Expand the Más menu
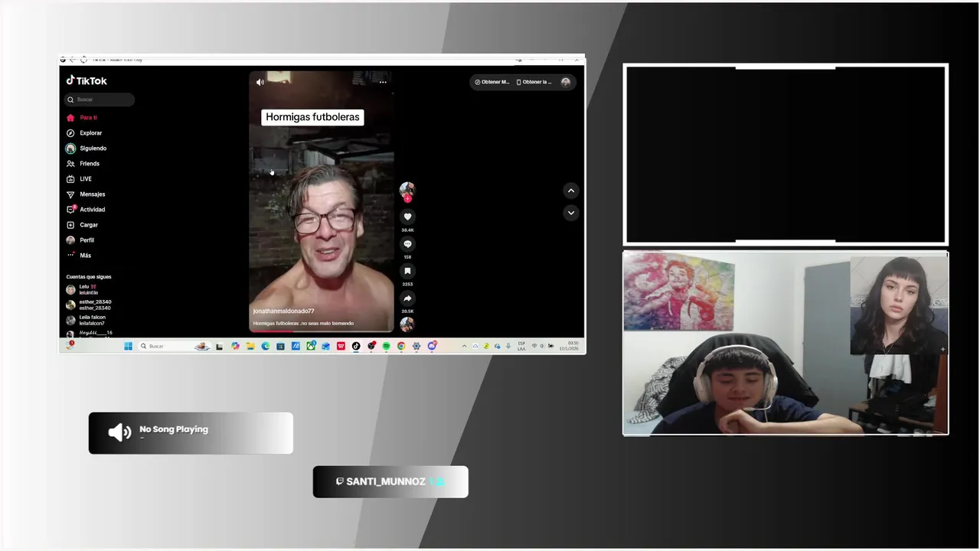The image size is (980, 551). [79, 256]
